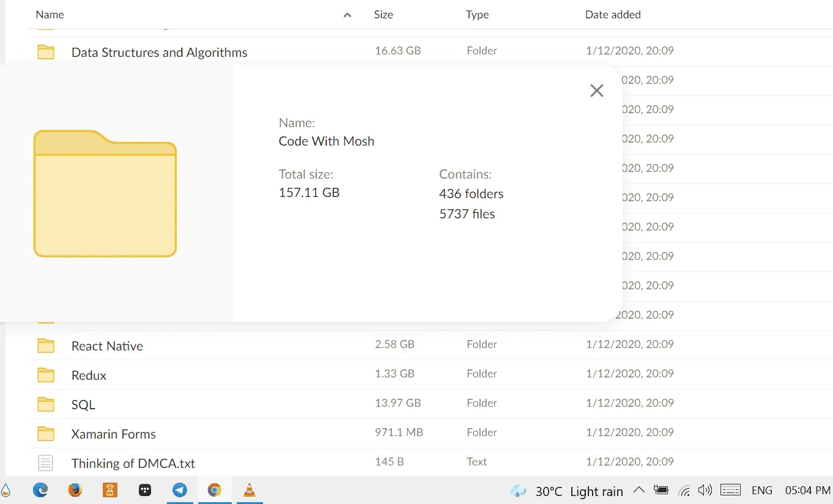Switch to Chrome in the taskbar
This screenshot has width=833, height=504.
[x=214, y=491]
